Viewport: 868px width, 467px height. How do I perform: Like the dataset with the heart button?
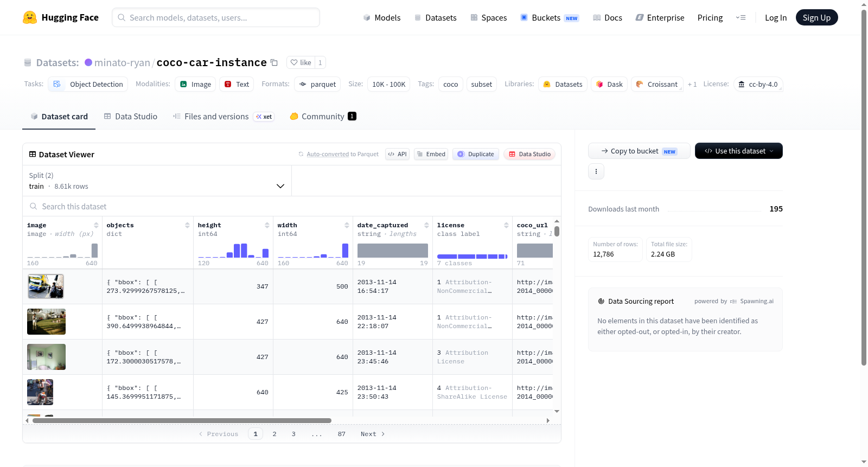tap(301, 62)
